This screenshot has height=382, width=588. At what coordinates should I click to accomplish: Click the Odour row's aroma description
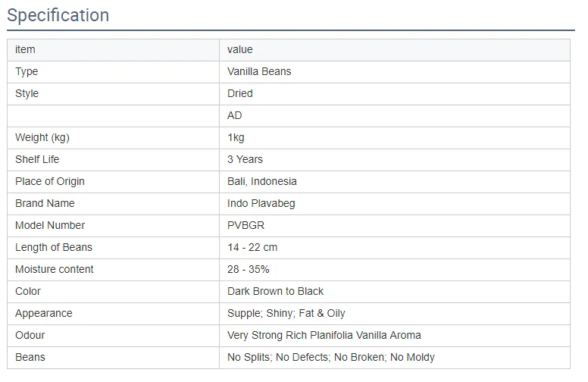(x=324, y=335)
